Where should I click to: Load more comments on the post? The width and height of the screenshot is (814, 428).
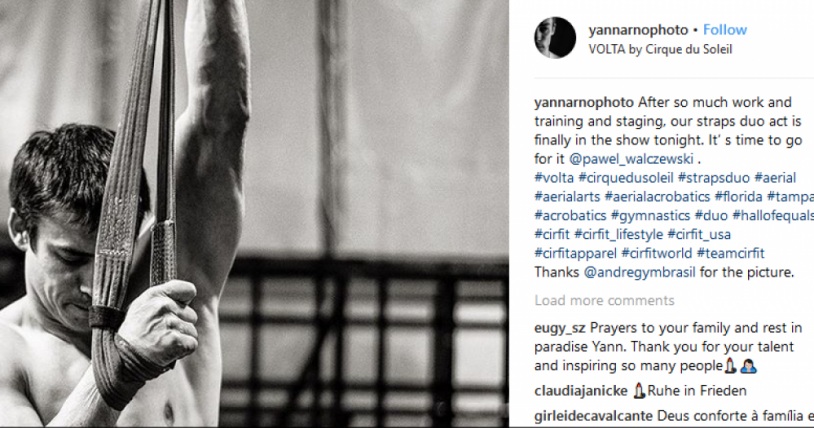(604, 300)
